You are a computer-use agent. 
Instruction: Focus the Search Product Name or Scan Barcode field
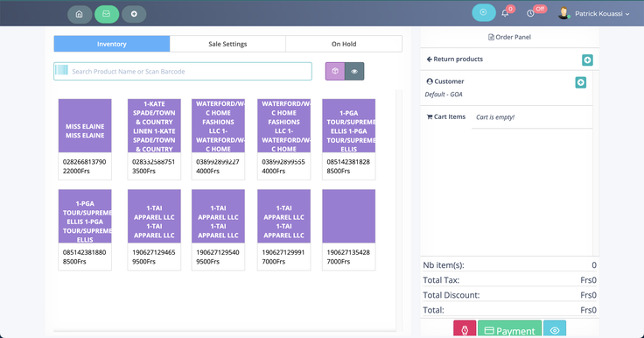pyautogui.click(x=183, y=72)
